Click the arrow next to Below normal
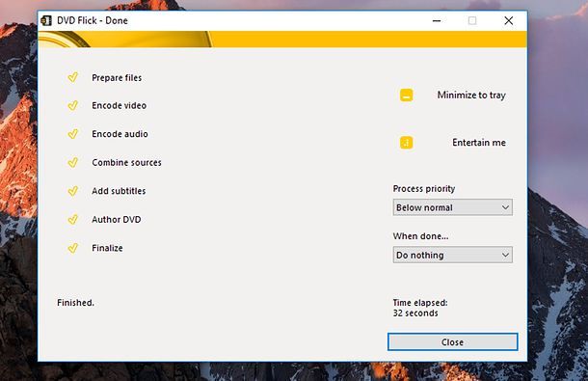This screenshot has width=588, height=381. tap(505, 207)
